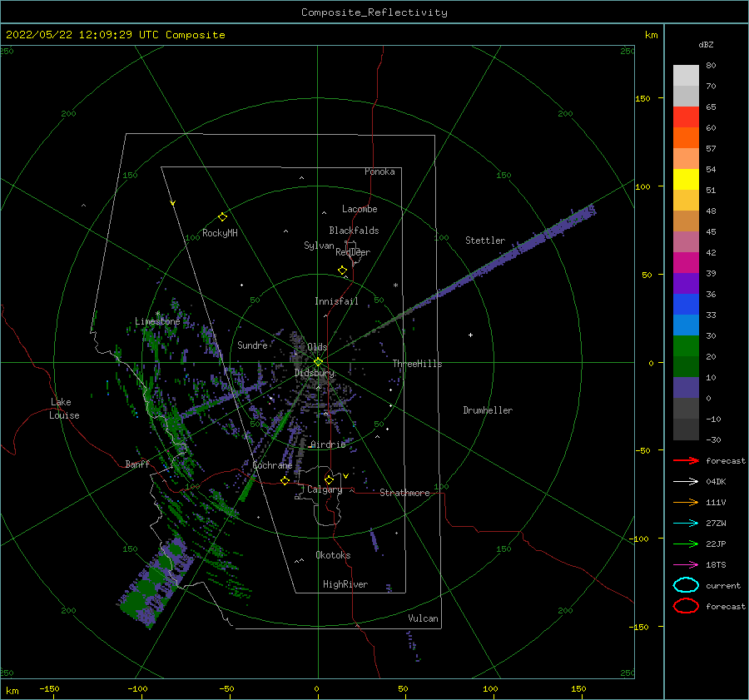Viewport: 749px width, 700px height.
Task: Click the cyan 27ZW arrow icon
Action: point(686,524)
